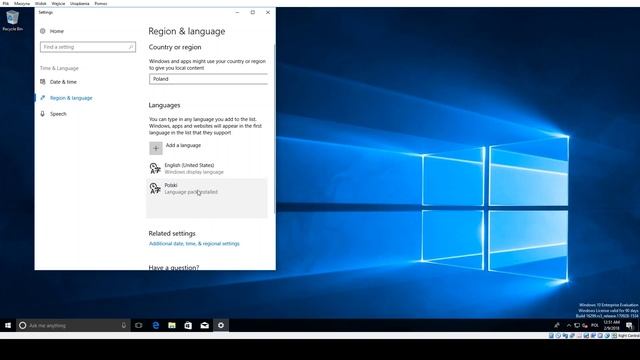This screenshot has height=360, width=640.
Task: Click the search magnifier in Find a setting
Action: click(x=131, y=47)
